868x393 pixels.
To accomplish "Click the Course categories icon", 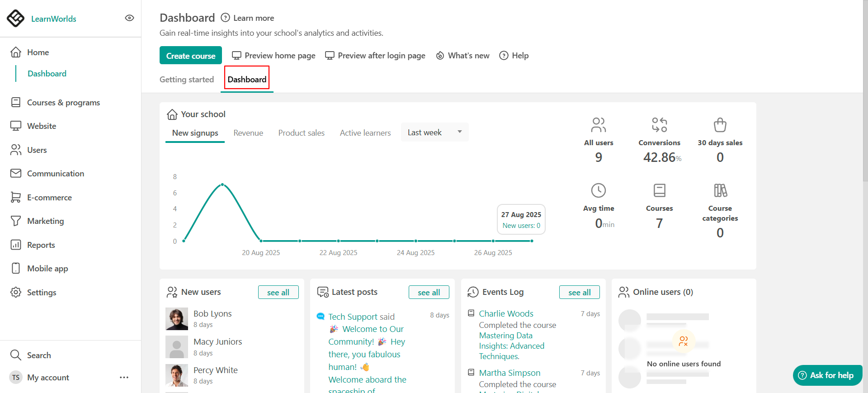I will coord(720,190).
